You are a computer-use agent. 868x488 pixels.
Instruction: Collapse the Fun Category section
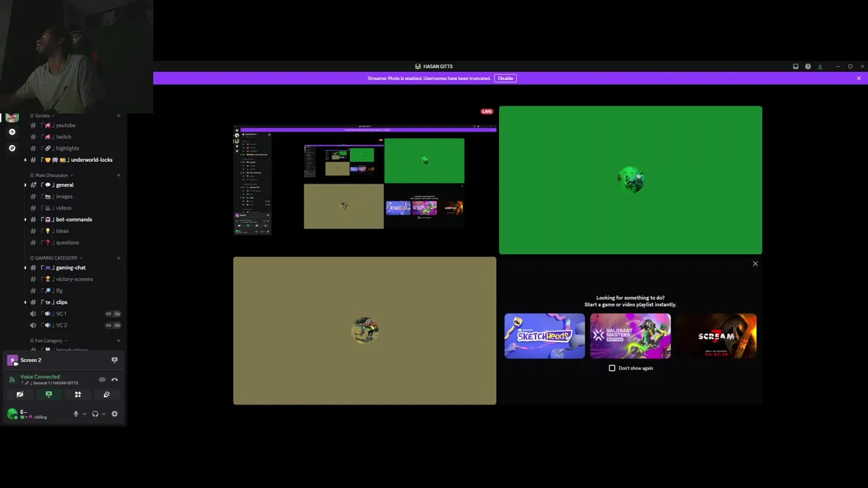[x=49, y=341]
